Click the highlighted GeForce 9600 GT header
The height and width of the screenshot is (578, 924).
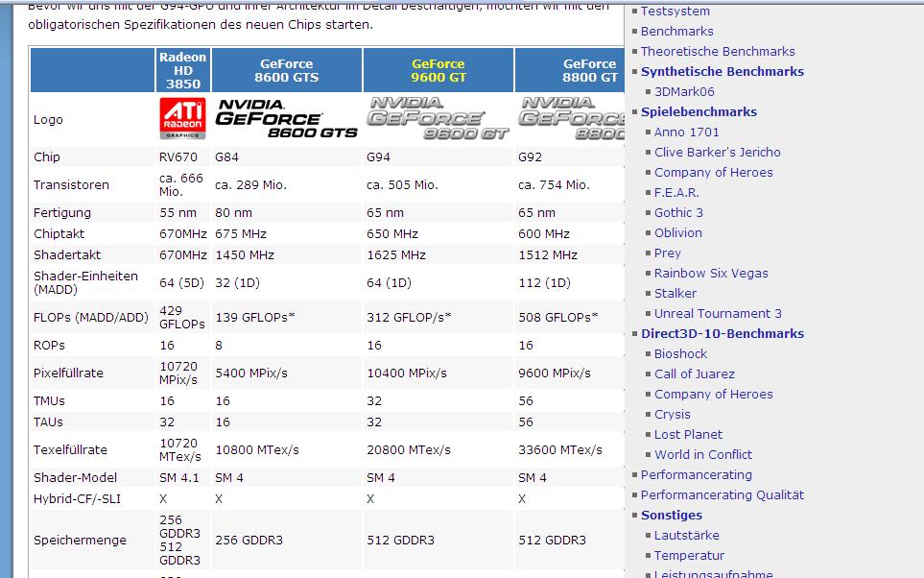(438, 70)
